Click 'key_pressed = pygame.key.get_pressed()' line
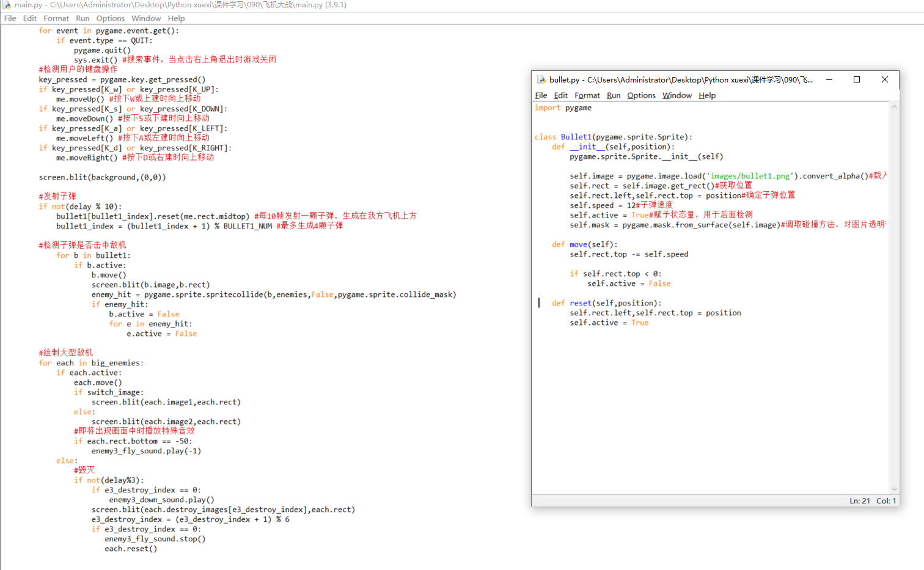This screenshot has height=570, width=924. 122,79
